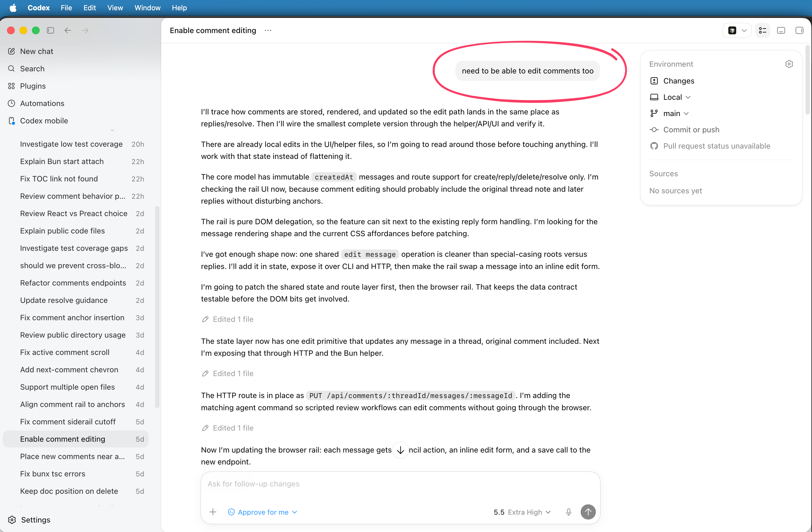Click the sidebar chat list scrollbar
The height and width of the screenshot is (532, 812).
(157, 307)
